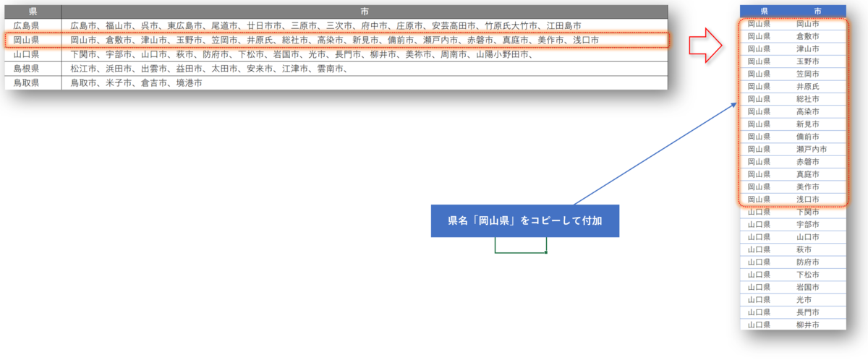
Task: Click 萩市 in the right table
Action: coord(804,249)
